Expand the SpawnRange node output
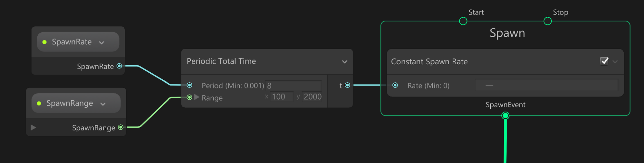This screenshot has width=644, height=163. click(x=33, y=128)
